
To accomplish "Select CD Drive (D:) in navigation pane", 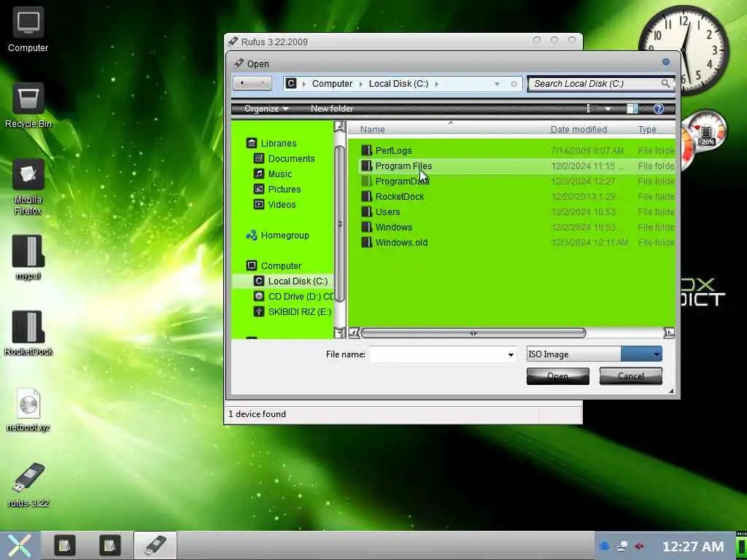I will pos(293,296).
